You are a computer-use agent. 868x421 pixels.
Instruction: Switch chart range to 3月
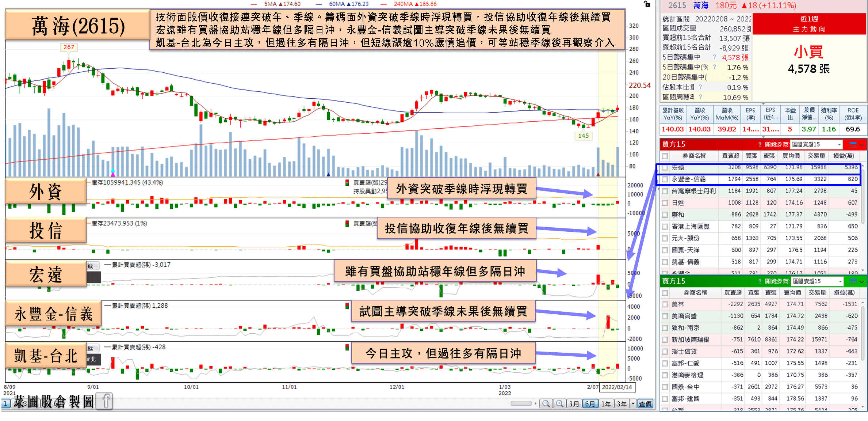(574, 404)
